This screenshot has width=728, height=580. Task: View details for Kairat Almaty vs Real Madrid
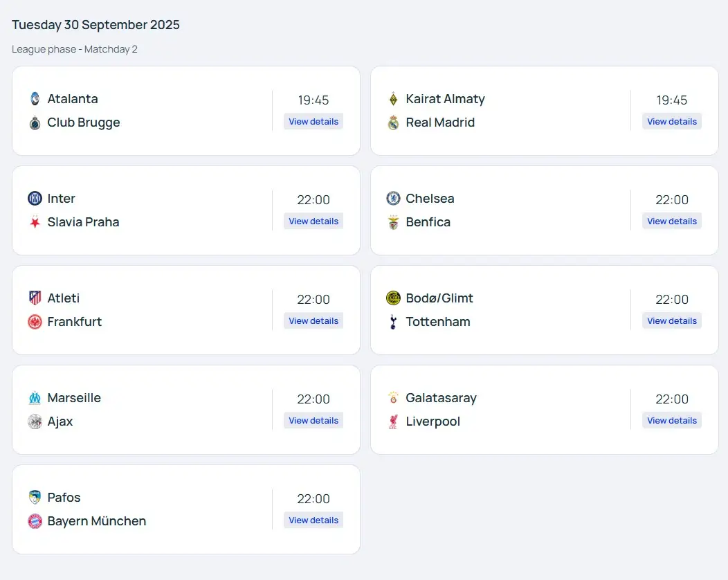672,122
